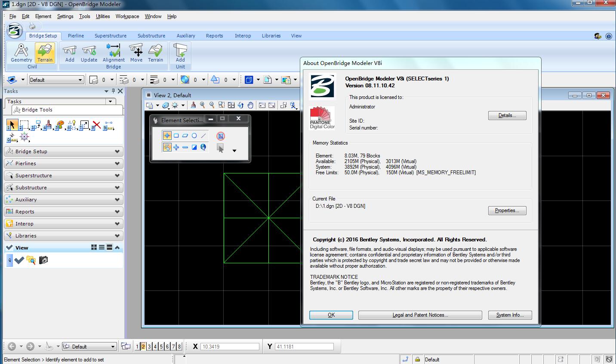Click the Details... button in About dialog
616x364 pixels.
click(x=507, y=115)
